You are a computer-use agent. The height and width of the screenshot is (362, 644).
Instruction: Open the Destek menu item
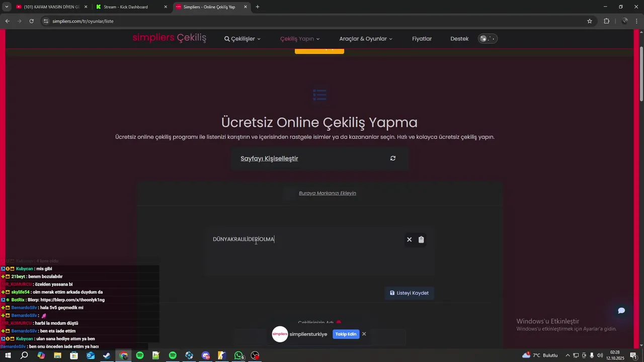tap(459, 39)
